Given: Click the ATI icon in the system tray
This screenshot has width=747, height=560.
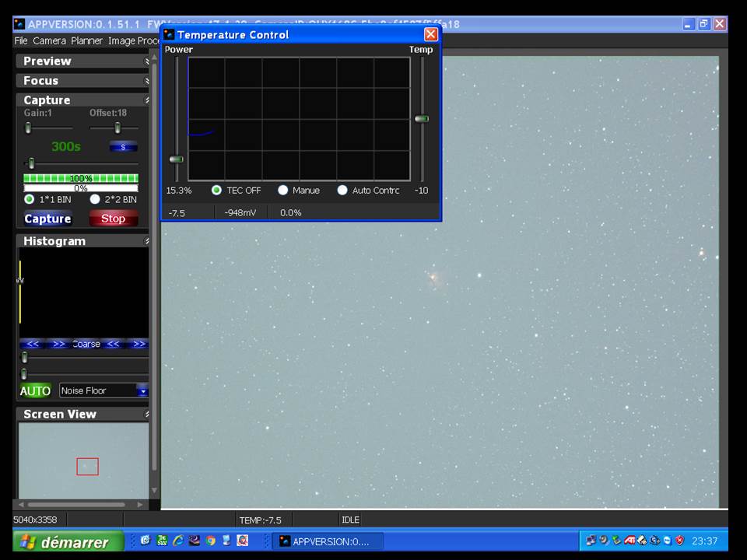Looking at the screenshot, I should click(x=630, y=541).
